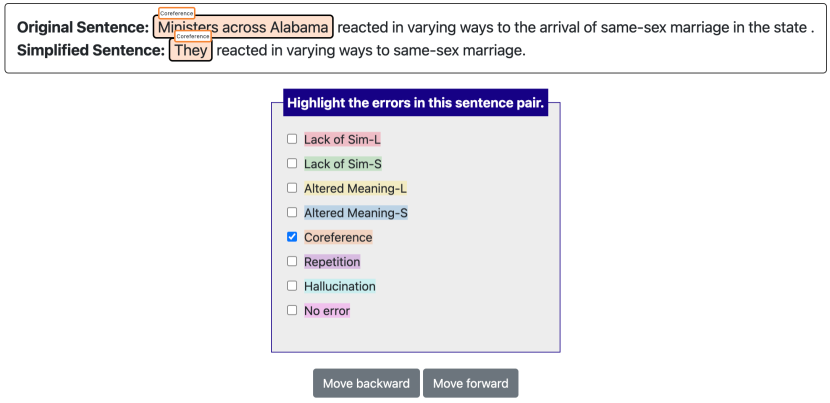The height and width of the screenshot is (403, 830).
Task: Click highlighted 'Ministers across Alabama' span
Action: (243, 28)
